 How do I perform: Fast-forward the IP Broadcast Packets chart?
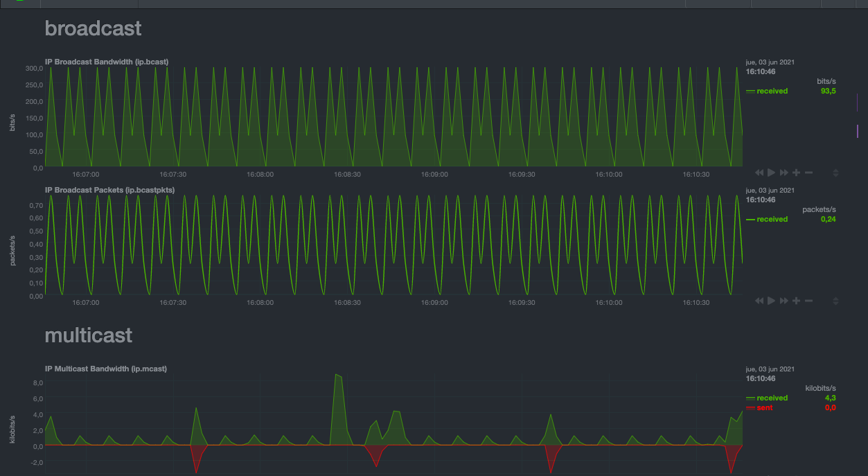(x=784, y=301)
